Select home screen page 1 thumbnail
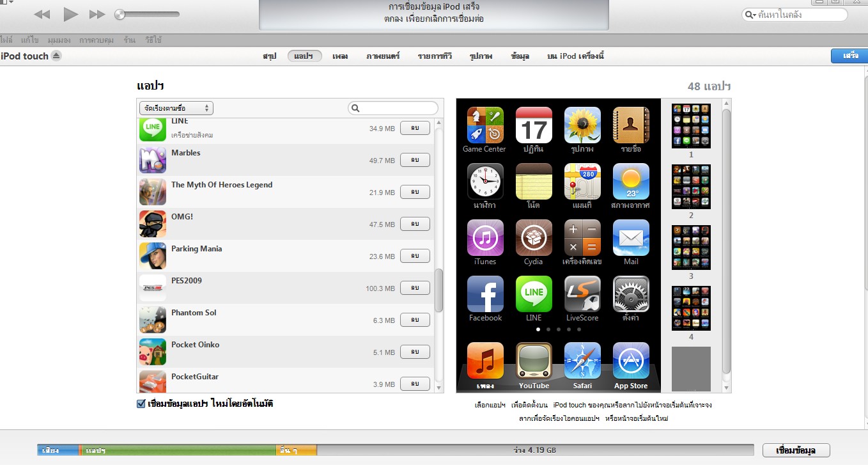868x465 pixels. click(691, 126)
